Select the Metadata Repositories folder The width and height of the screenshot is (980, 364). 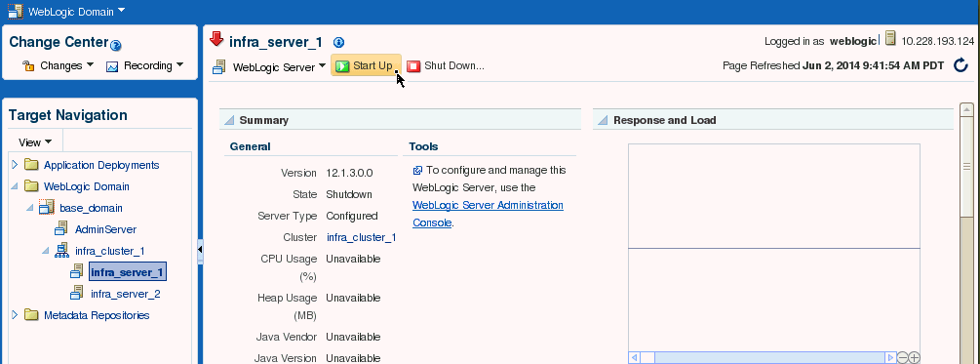coord(97,315)
